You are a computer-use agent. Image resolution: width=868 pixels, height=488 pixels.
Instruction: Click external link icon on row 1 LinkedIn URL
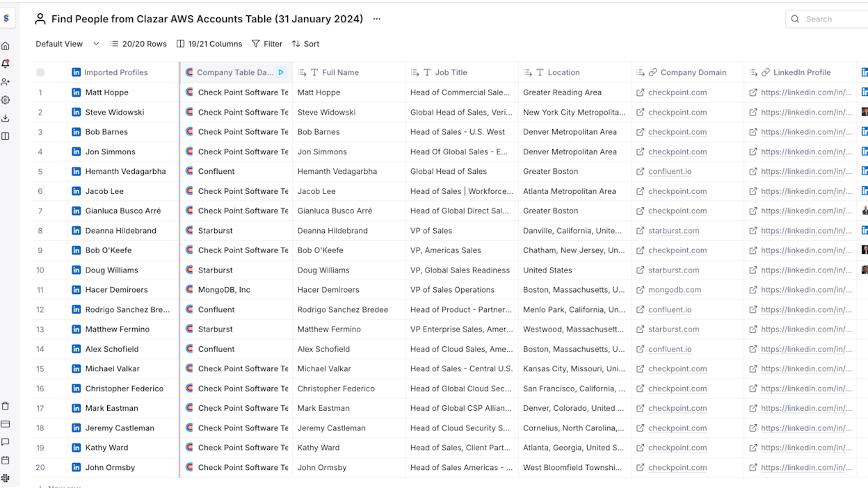(753, 92)
